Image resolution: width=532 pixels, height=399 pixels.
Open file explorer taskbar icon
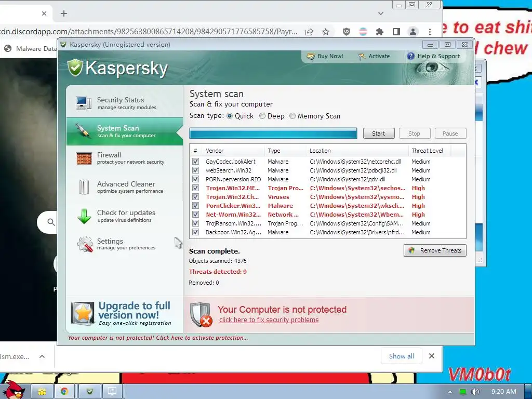[42, 392]
